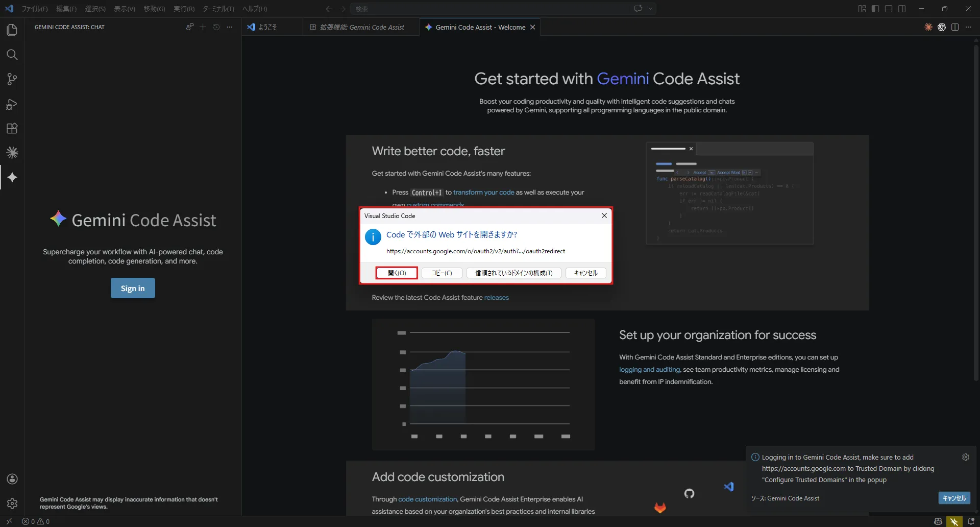Open the logging and auditing link

click(649, 369)
